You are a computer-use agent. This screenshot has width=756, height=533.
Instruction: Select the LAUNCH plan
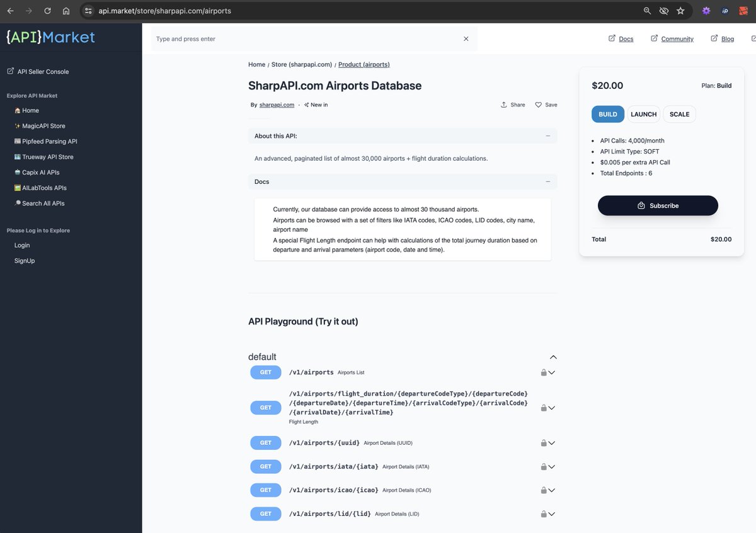pos(644,114)
